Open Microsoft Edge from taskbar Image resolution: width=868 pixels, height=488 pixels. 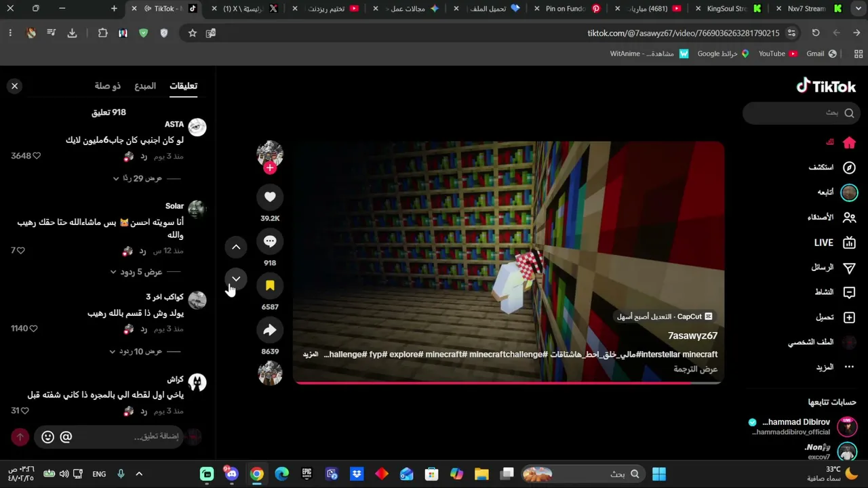(x=281, y=474)
